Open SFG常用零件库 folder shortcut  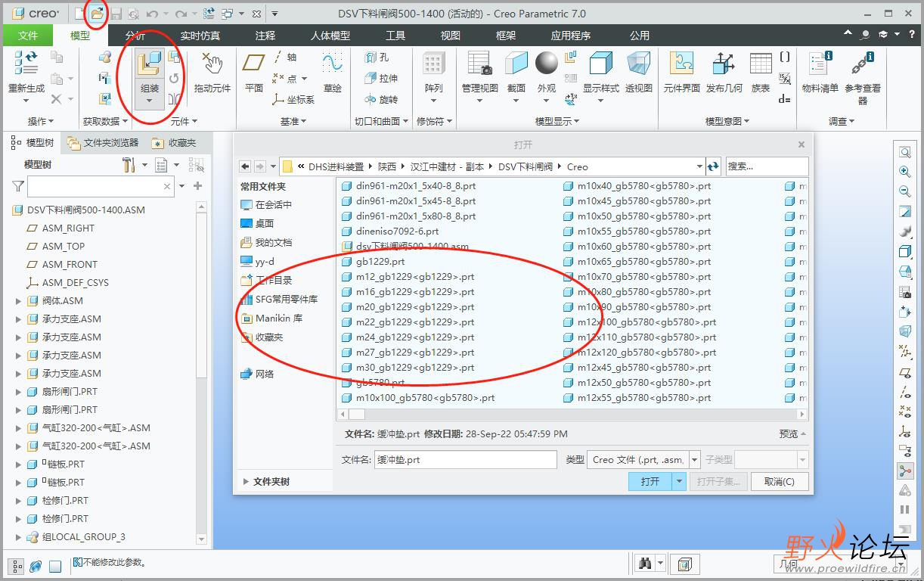coord(279,299)
